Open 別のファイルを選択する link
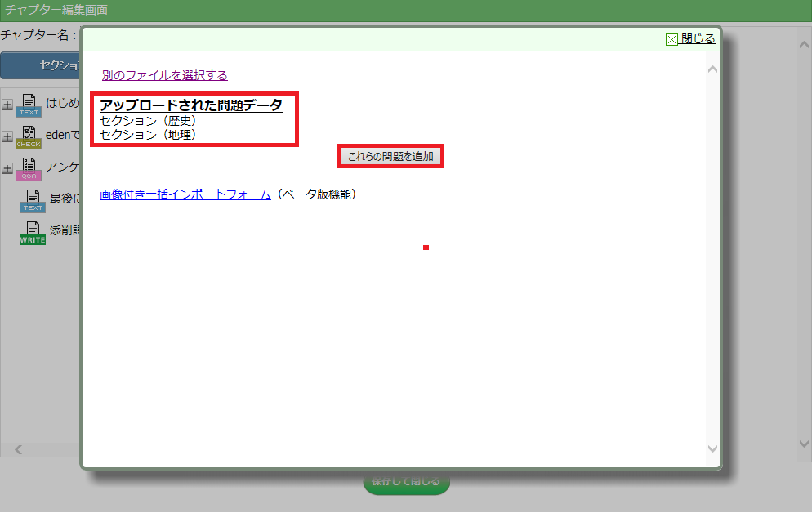The height and width of the screenshot is (513, 812). [x=165, y=75]
